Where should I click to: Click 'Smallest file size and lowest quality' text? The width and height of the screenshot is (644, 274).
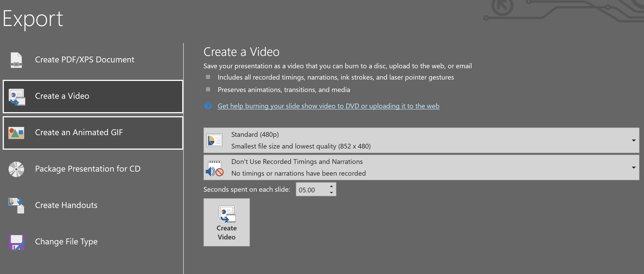[x=301, y=146]
